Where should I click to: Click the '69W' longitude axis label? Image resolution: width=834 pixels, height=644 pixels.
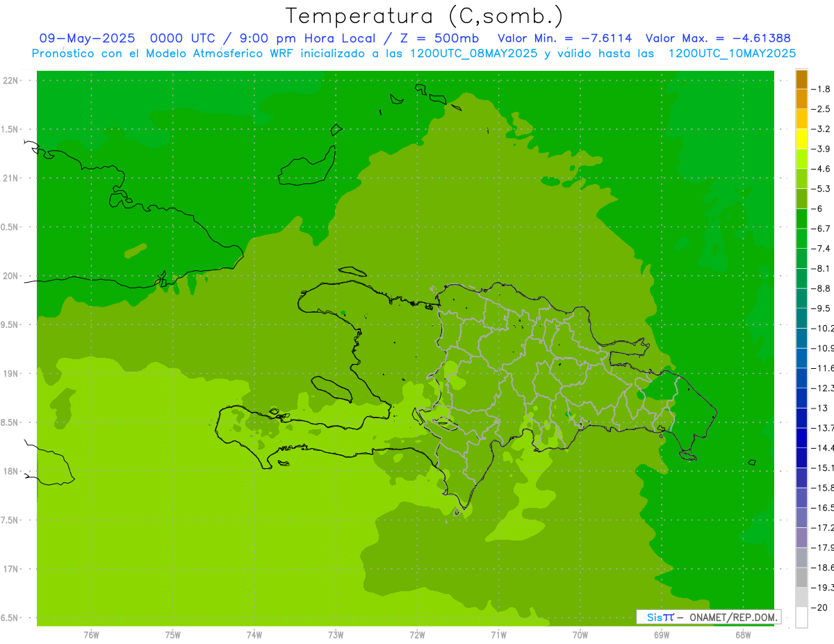[662, 635]
